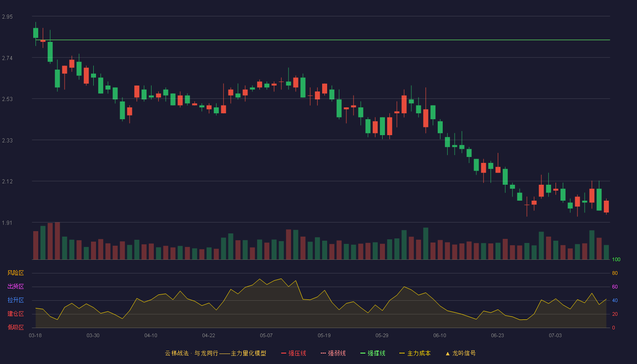
Task: Toggle the 强弱线 legend entry
Action: [333, 353]
